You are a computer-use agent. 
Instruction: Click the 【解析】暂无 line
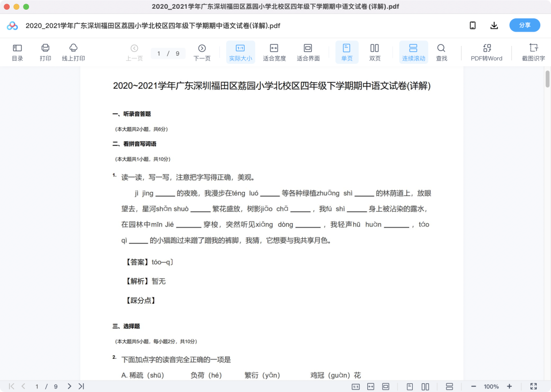click(145, 281)
